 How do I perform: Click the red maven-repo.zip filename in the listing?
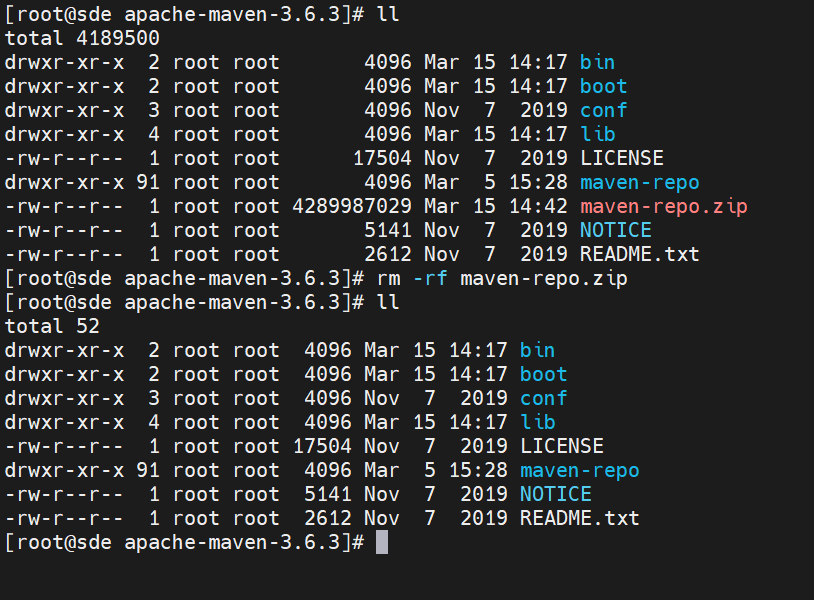coord(663,206)
